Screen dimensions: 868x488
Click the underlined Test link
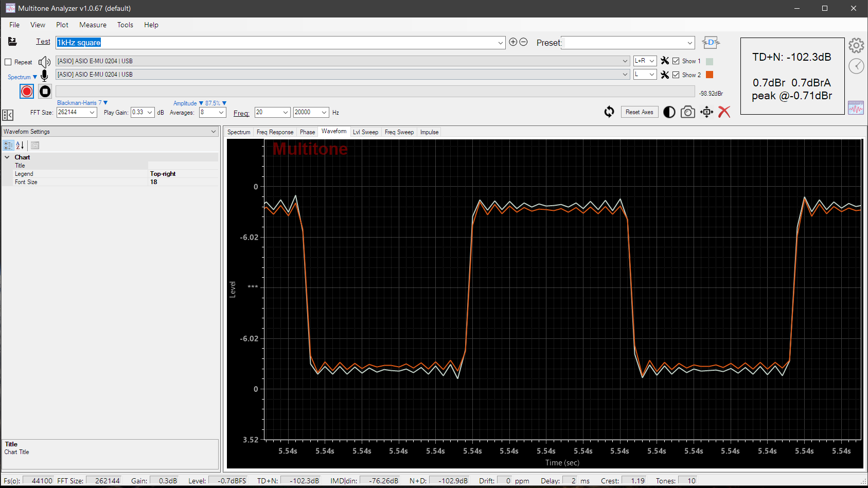tap(43, 42)
